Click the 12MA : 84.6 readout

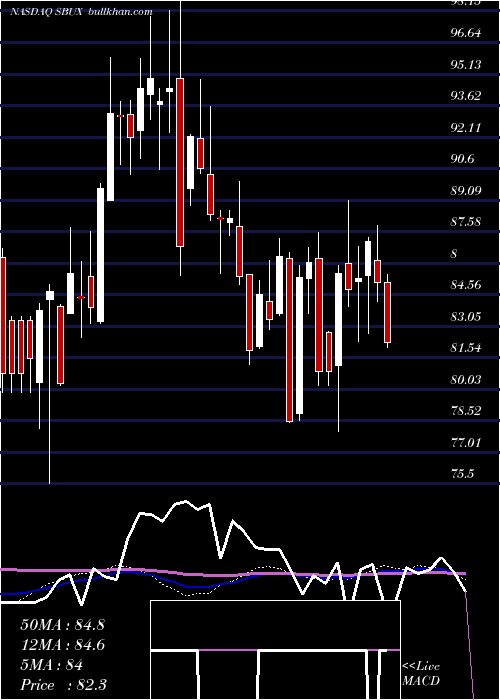[62, 645]
